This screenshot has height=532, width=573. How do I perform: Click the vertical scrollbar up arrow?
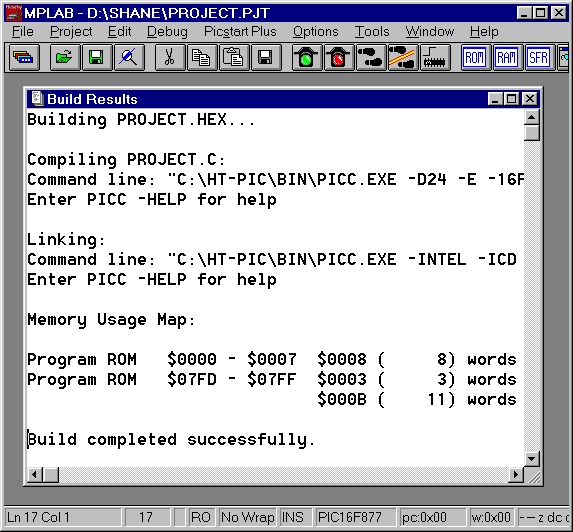click(532, 117)
